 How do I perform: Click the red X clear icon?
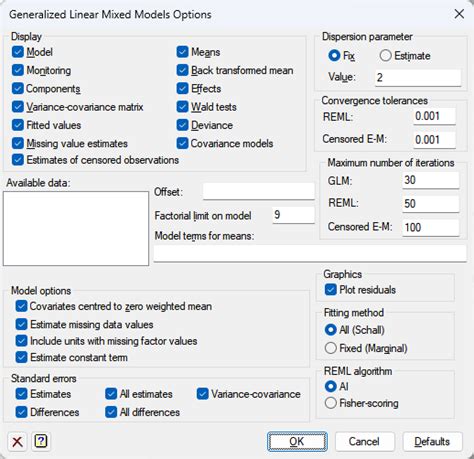click(x=17, y=442)
